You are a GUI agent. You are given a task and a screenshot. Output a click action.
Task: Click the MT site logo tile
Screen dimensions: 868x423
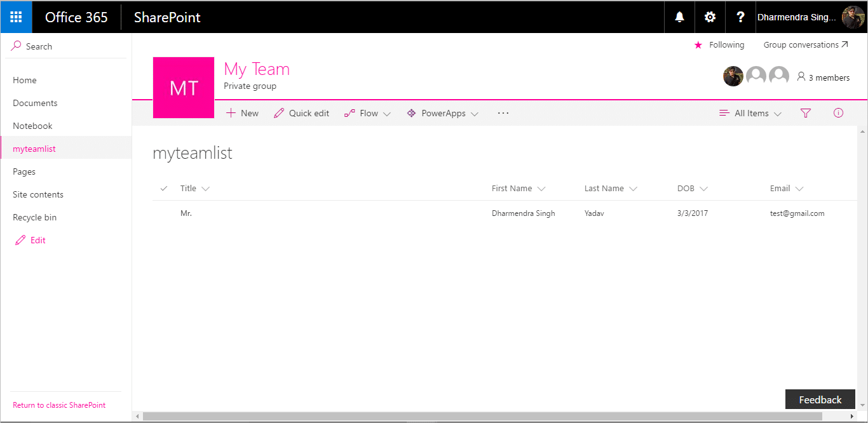[x=184, y=88]
